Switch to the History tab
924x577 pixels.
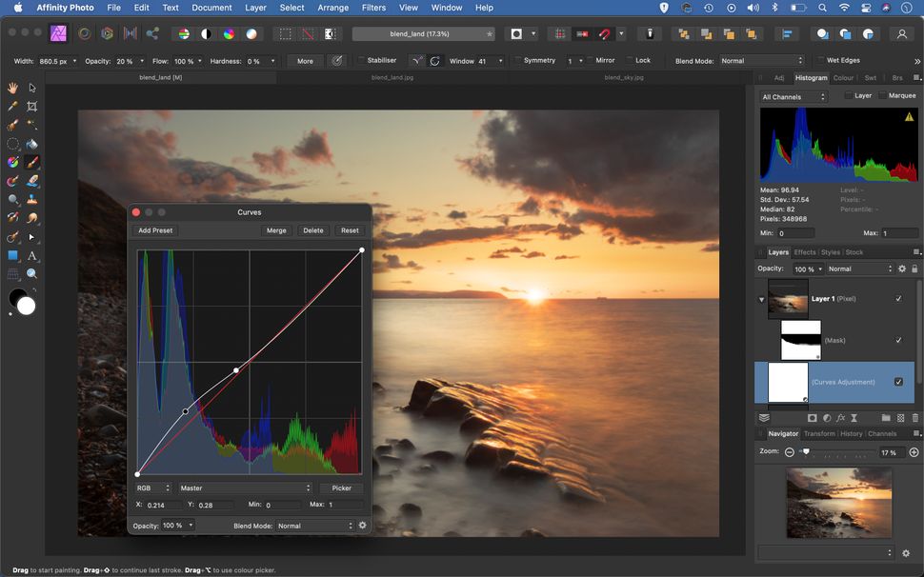click(x=851, y=433)
